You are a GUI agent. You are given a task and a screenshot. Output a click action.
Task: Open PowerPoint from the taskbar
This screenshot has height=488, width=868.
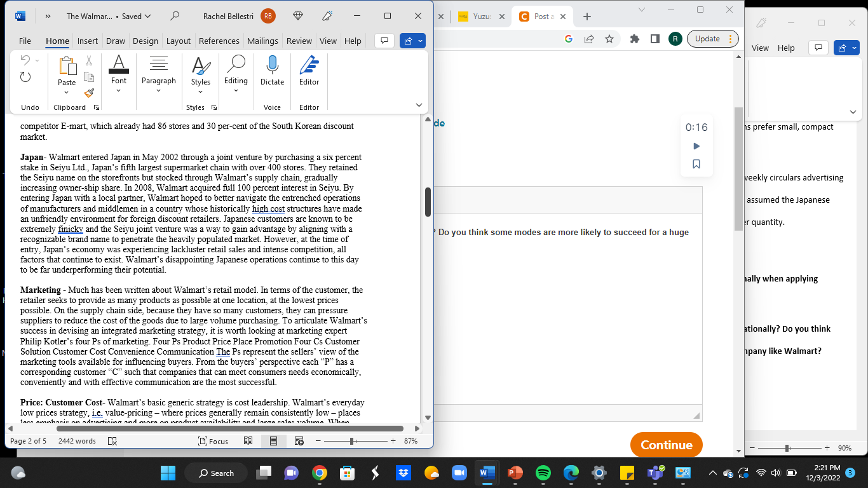515,473
